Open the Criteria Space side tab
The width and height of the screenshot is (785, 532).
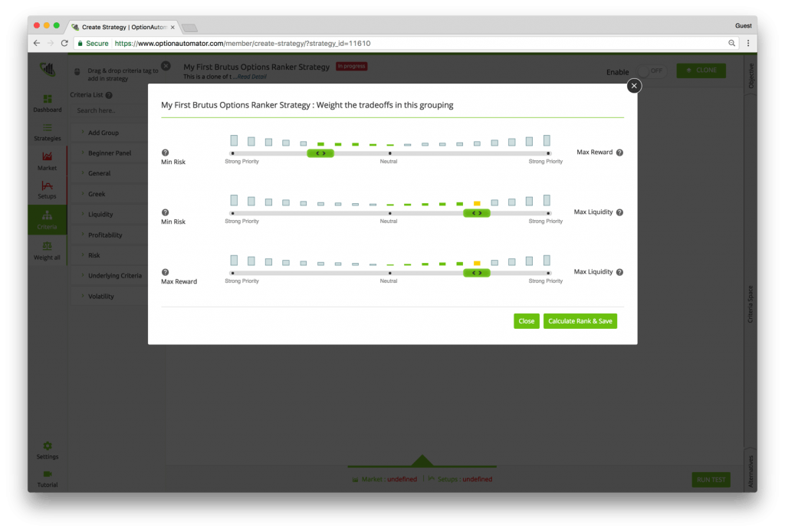tap(751, 304)
